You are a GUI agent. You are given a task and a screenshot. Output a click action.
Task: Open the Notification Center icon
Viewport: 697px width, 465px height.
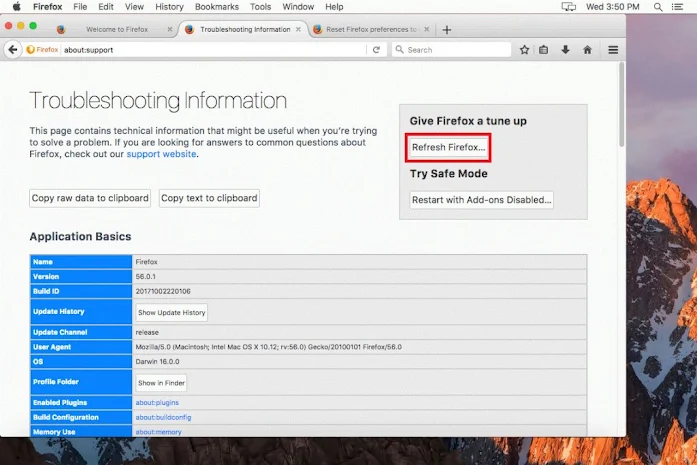pos(677,7)
